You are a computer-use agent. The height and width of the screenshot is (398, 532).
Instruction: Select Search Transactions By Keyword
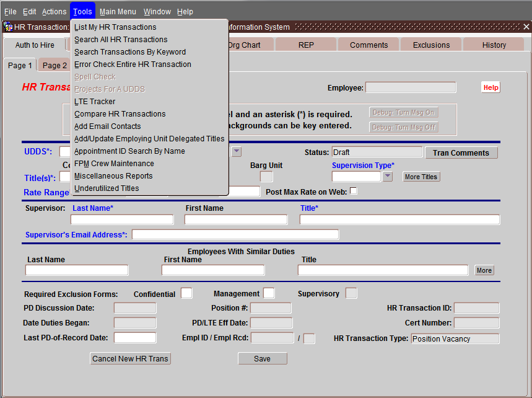[149, 52]
